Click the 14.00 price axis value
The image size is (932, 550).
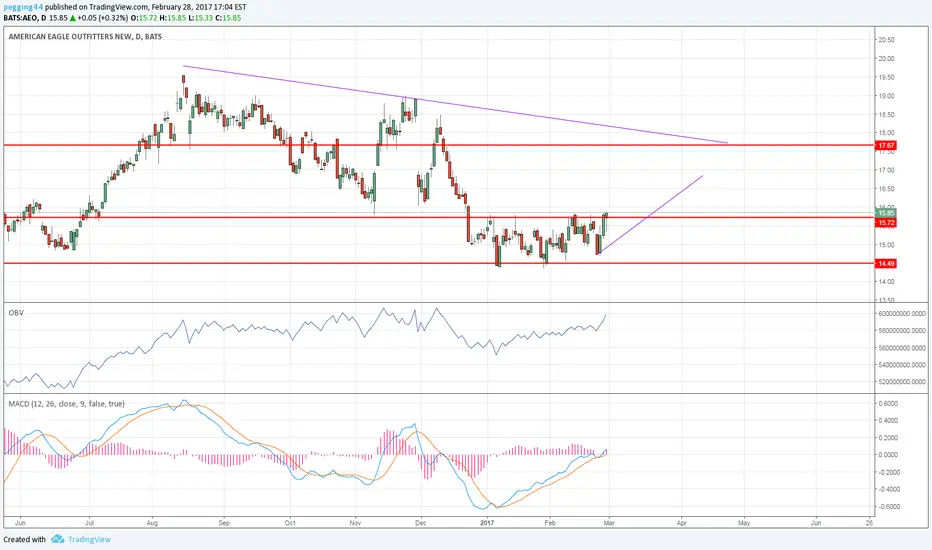(886, 282)
